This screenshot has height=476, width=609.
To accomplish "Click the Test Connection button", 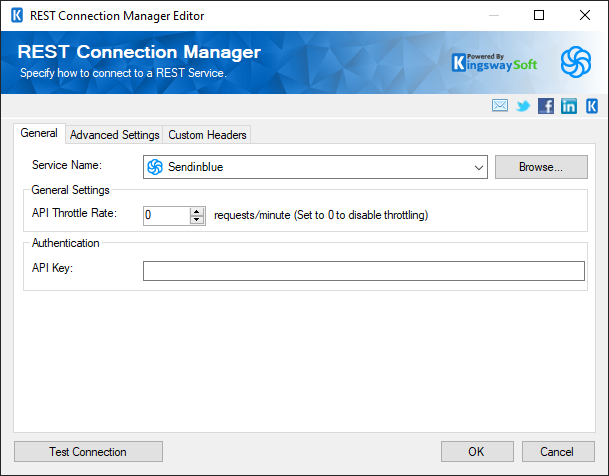I will pos(88,452).
